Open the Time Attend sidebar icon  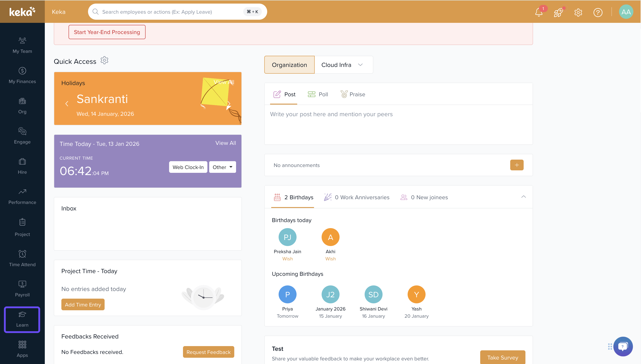click(22, 258)
